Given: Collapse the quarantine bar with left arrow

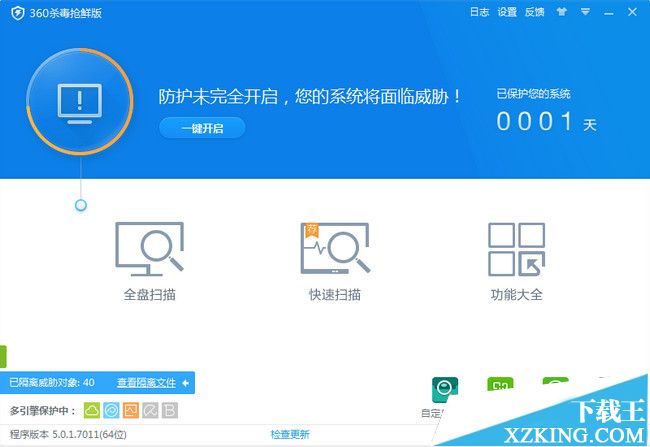Looking at the screenshot, I should click(x=186, y=382).
